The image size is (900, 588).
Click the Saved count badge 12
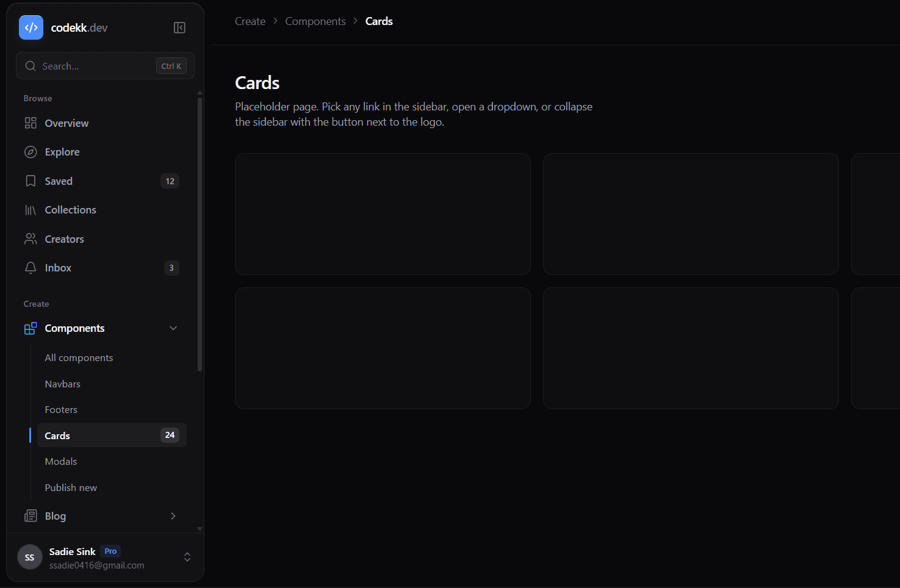(x=170, y=181)
